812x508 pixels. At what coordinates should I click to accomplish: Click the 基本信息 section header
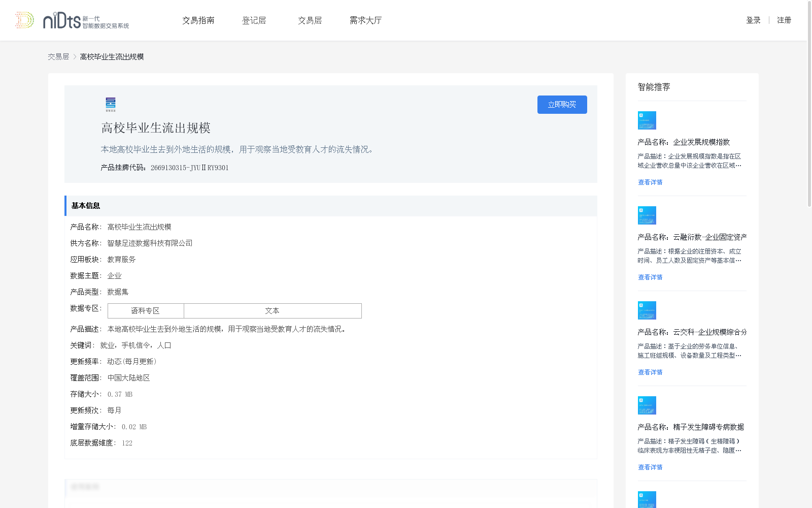tap(331, 206)
